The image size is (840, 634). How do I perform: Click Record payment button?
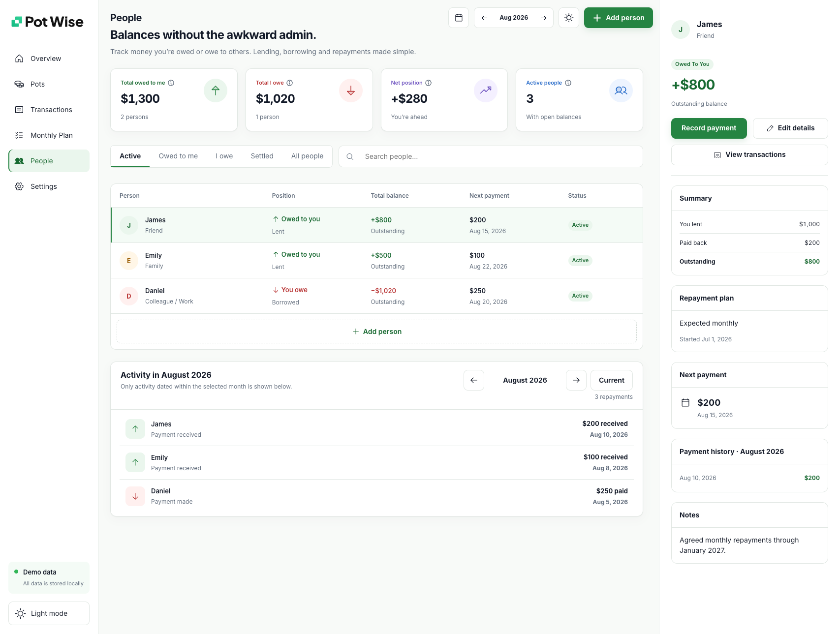click(x=709, y=128)
